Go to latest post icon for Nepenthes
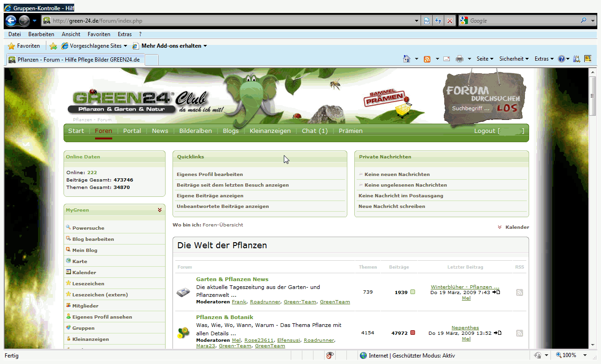Image resolution: width=601 pixels, height=364 pixels. 497,333
